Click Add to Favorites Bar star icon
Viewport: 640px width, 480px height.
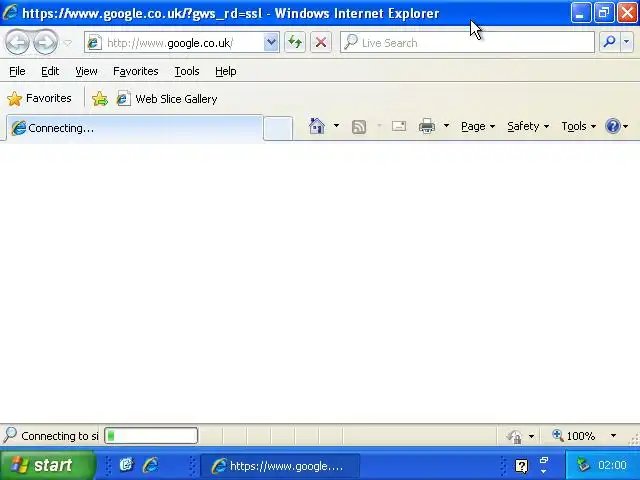(100, 99)
